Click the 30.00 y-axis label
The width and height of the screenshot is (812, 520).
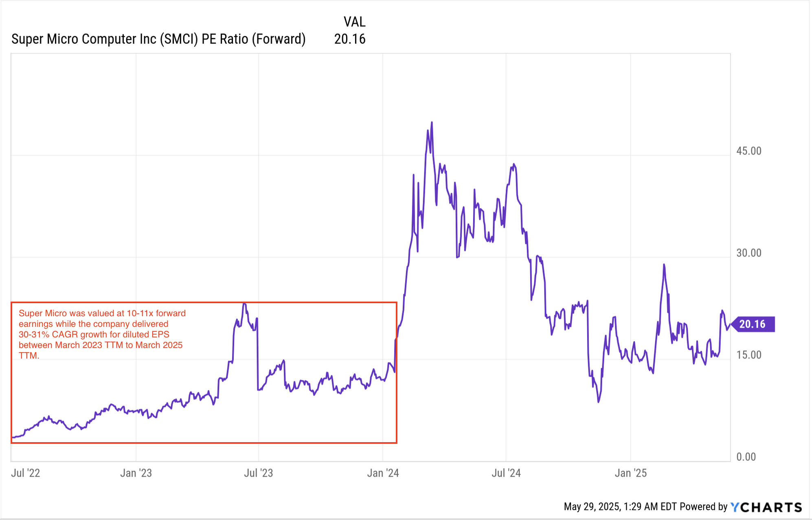[748, 253]
